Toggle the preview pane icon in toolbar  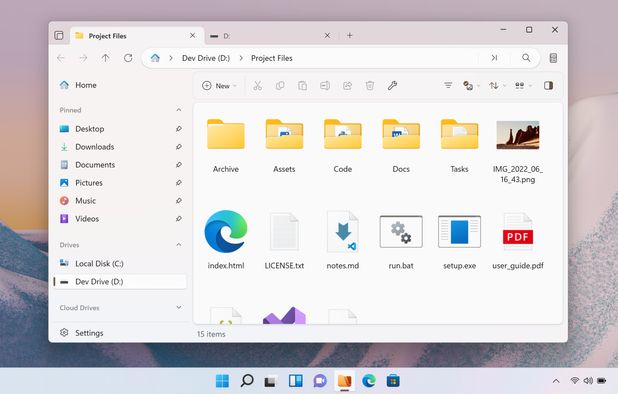click(548, 85)
